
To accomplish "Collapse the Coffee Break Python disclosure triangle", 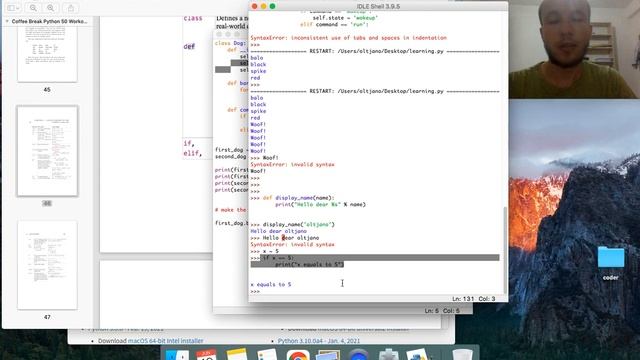I will click(x=7, y=21).
